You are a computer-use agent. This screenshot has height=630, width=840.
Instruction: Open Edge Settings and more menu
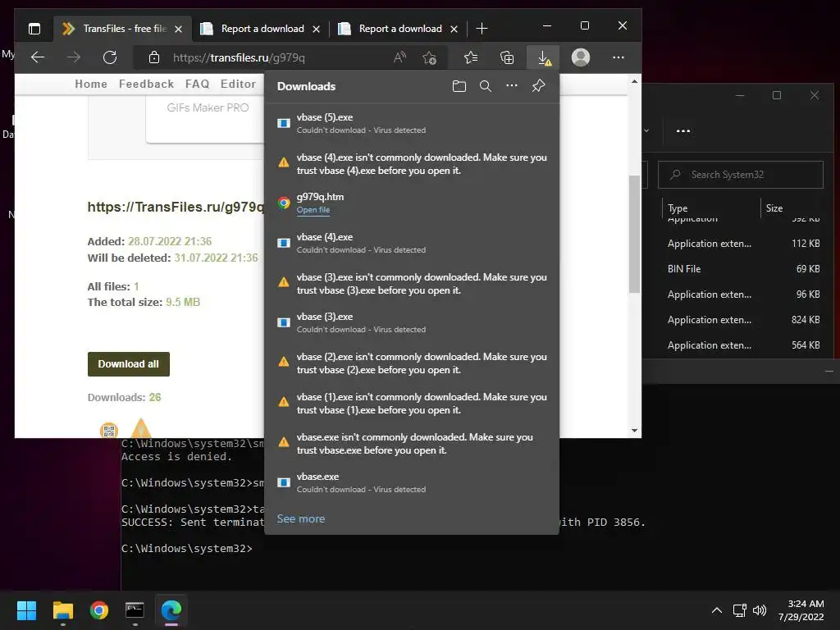(619, 57)
